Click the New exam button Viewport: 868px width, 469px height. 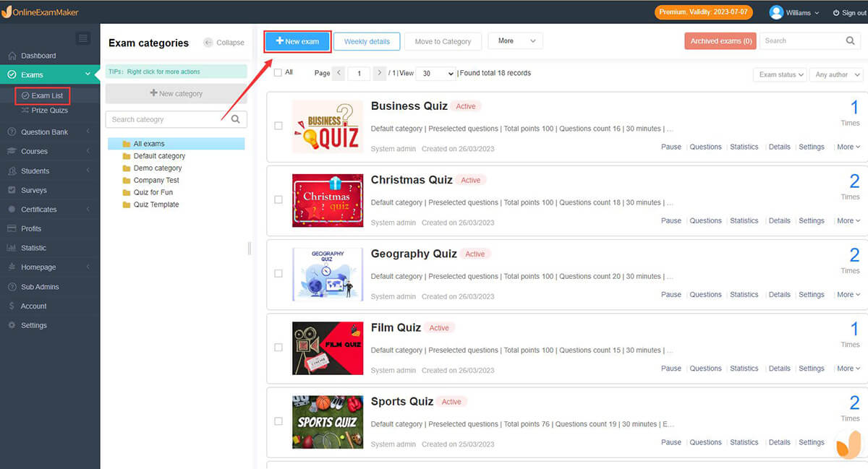pyautogui.click(x=297, y=41)
